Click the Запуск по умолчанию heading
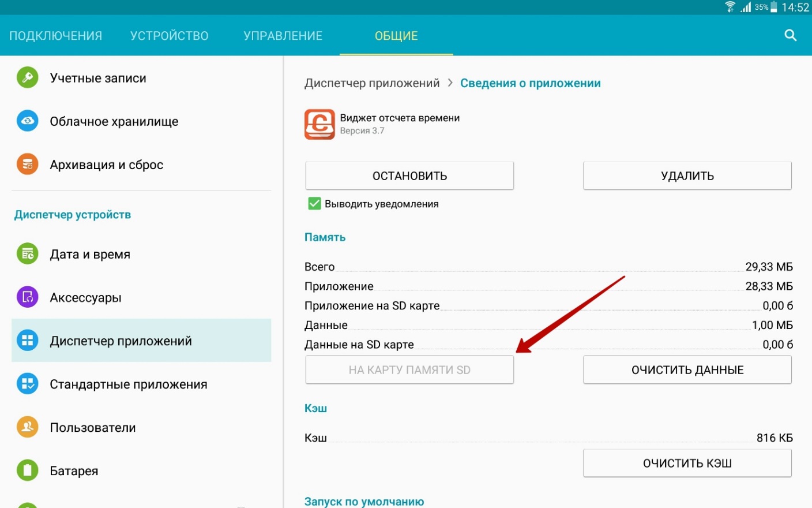This screenshot has width=812, height=508. [364, 501]
